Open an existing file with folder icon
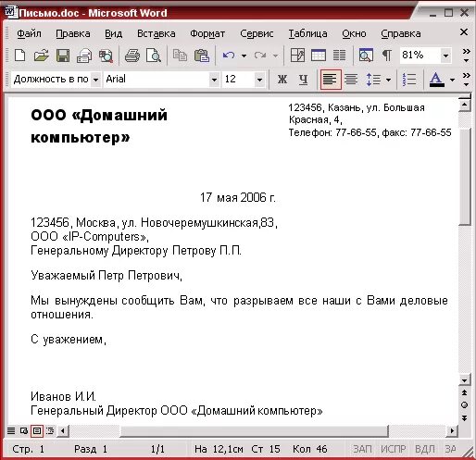Viewport: 476px width, 460px height. tap(42, 56)
